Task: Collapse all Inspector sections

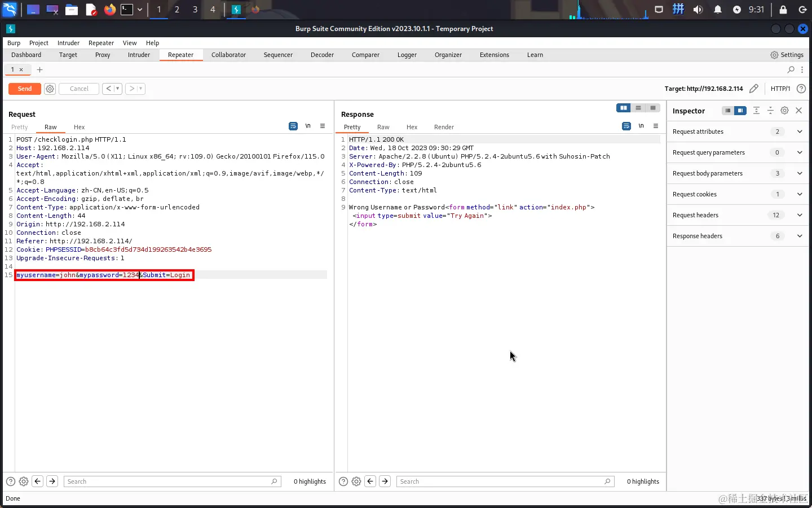Action: 770,111
